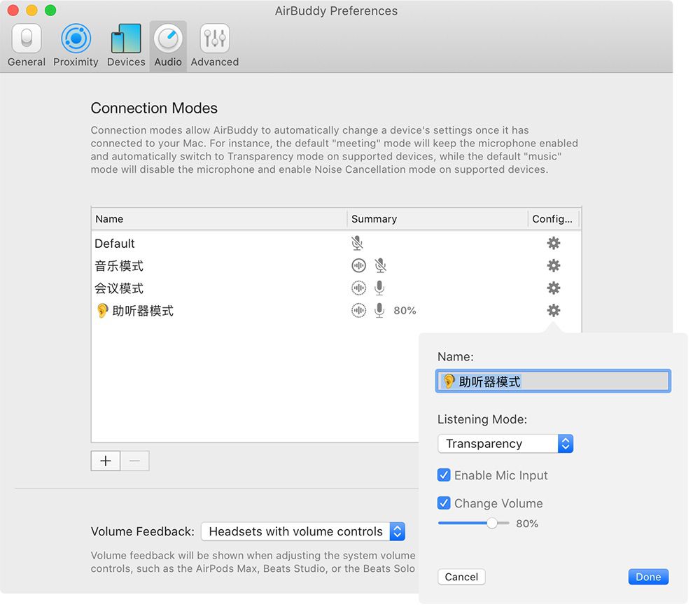Viewport: 700px width, 616px height.
Task: Click the Summary column header
Action: click(437, 218)
